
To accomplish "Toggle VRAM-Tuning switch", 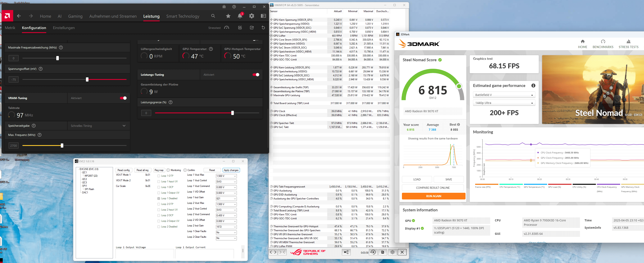I will point(123,98).
